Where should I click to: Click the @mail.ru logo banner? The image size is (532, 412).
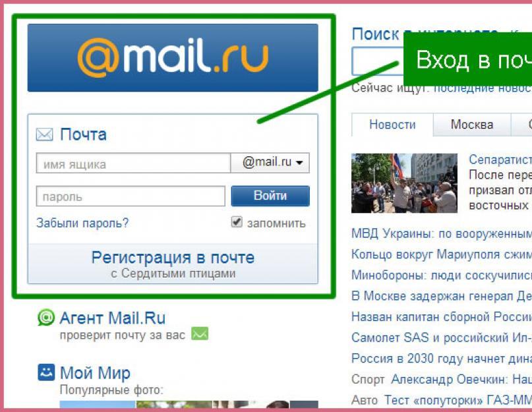click(x=173, y=58)
